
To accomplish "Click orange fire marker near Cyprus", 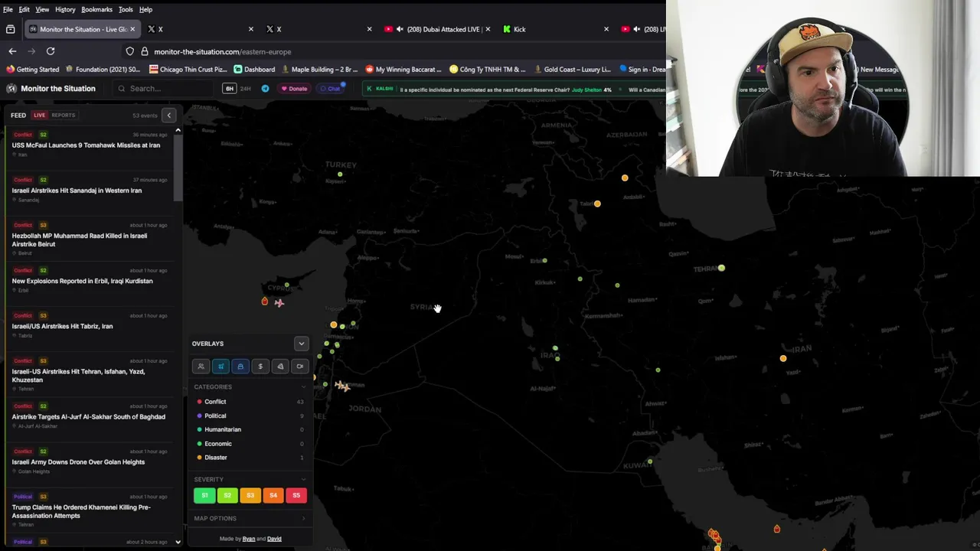I will tap(265, 302).
